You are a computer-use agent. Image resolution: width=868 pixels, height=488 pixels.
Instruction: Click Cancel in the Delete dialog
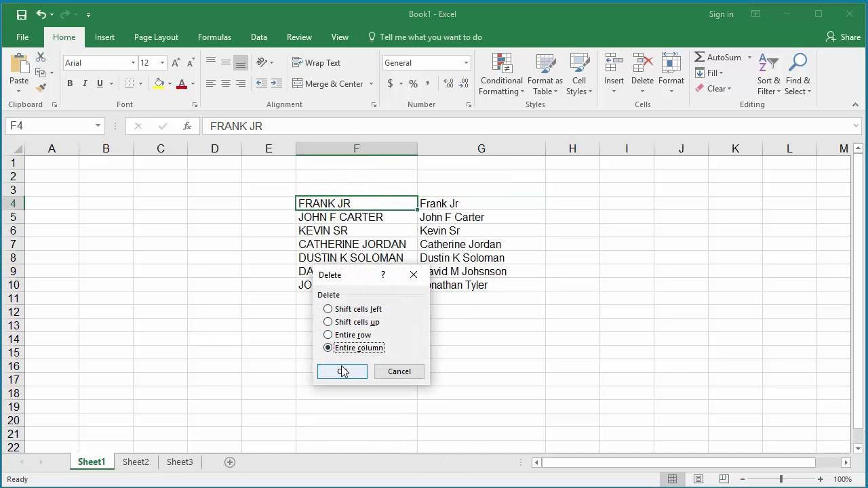point(399,371)
